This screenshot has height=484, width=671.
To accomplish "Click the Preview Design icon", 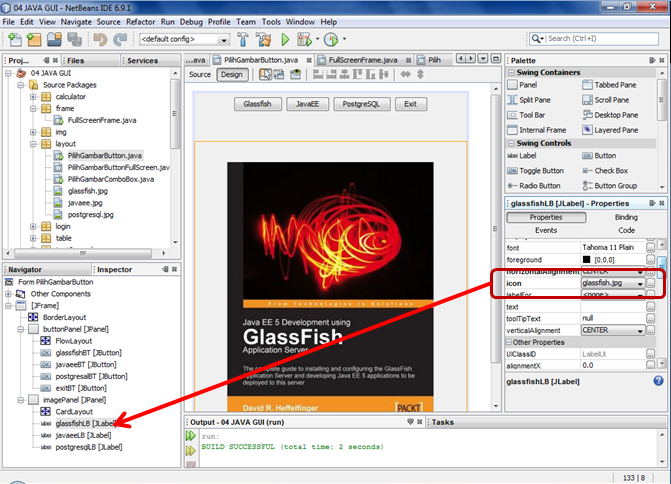I will click(296, 74).
